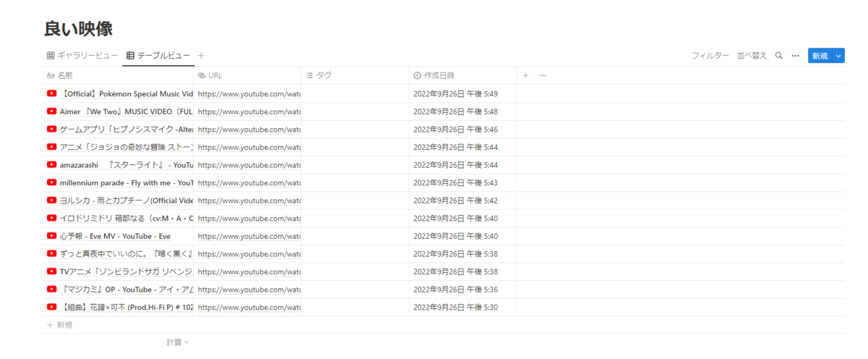Image resolution: width=868 pixels, height=359 pixels.
Task: Select the テーブルビュー tab
Action: tap(158, 56)
